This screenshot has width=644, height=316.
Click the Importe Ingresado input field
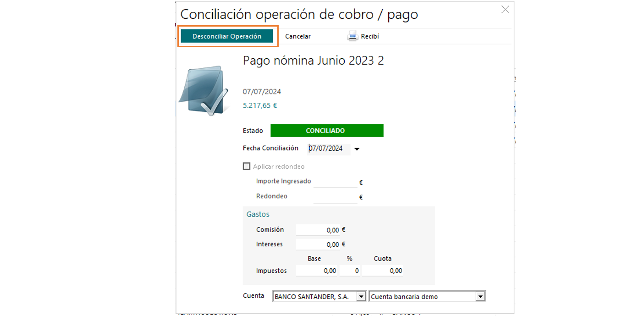pyautogui.click(x=335, y=182)
